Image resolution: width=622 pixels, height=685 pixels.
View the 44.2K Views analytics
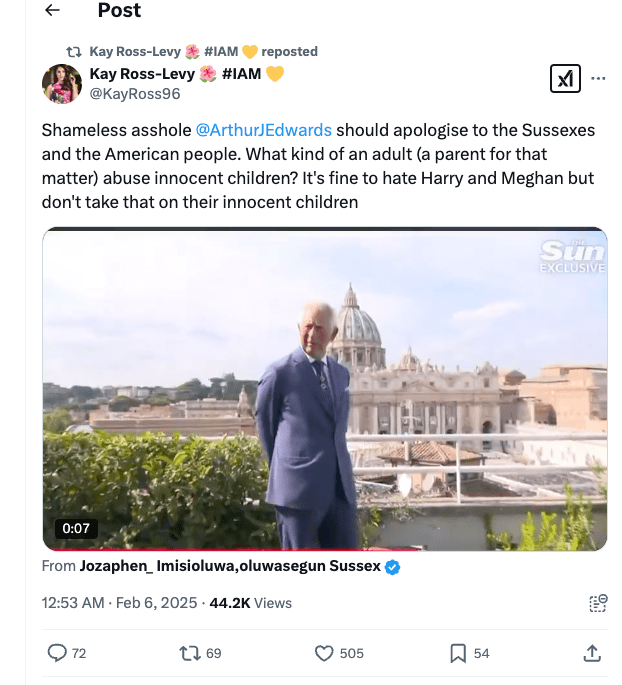pos(250,603)
